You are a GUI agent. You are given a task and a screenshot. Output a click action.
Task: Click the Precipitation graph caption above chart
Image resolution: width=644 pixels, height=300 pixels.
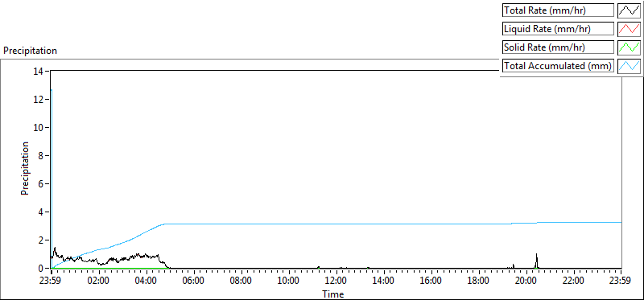tap(30, 51)
